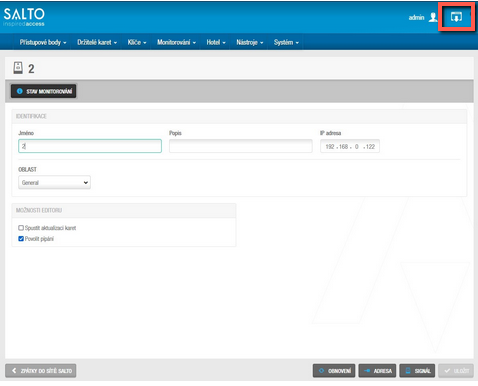The height and width of the screenshot is (386, 478).
Task: Click the encoder device icon beside title 2
Action: 18,68
